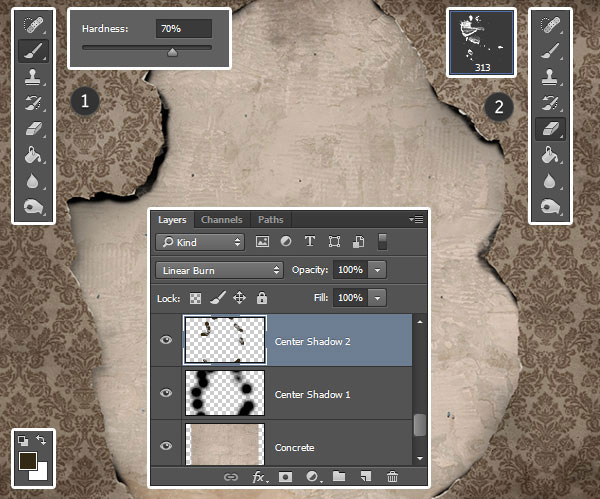Viewport: 600px width, 499px height.
Task: Click the foreground color swatch
Action: coord(28,463)
